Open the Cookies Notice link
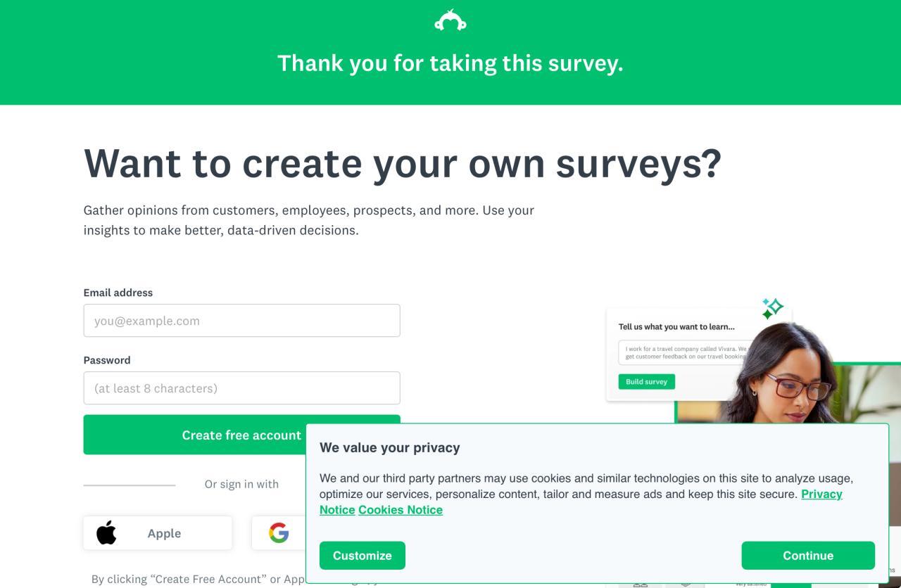 coord(401,510)
